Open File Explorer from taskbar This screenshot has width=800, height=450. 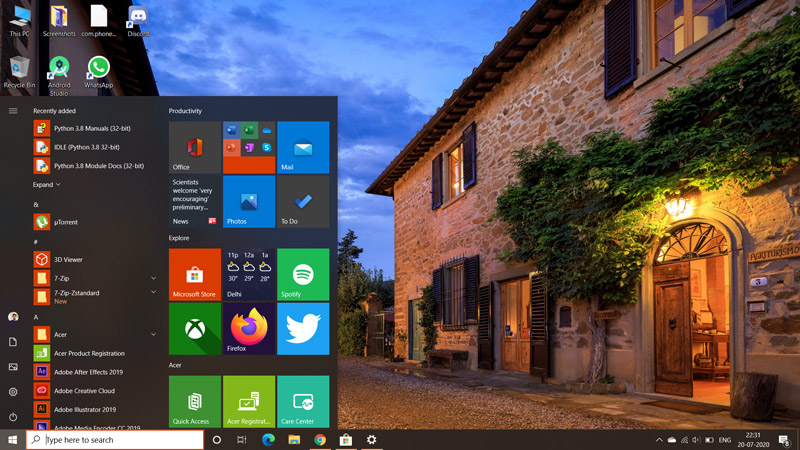point(294,439)
